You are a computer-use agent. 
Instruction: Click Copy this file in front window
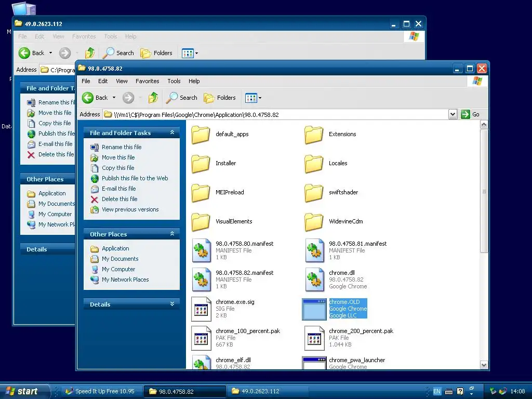tap(118, 168)
